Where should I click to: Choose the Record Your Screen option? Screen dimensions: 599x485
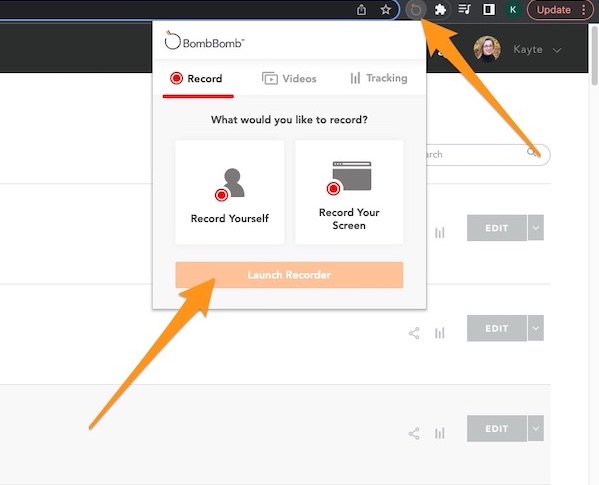[349, 192]
